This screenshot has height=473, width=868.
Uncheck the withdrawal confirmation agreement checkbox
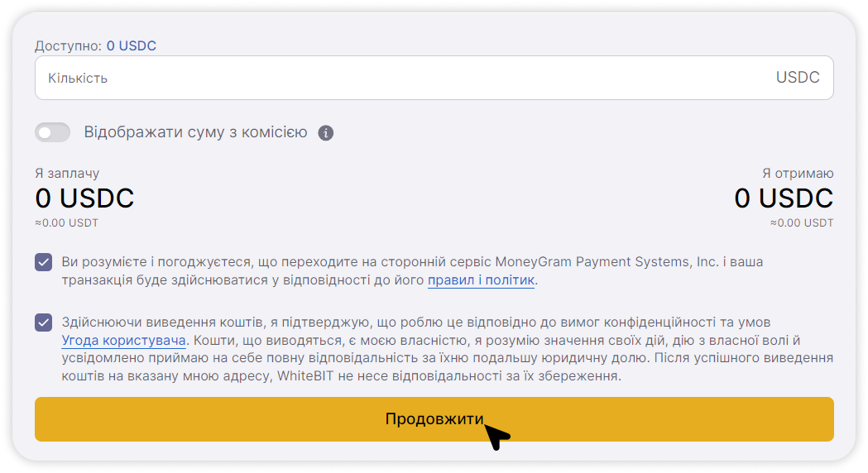(44, 322)
